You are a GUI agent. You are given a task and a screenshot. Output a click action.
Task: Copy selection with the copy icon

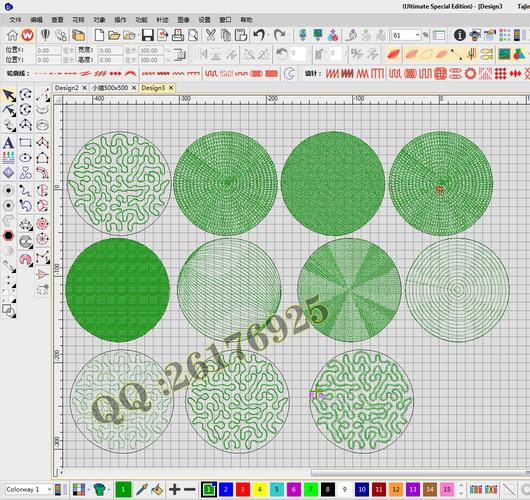pos(226,35)
